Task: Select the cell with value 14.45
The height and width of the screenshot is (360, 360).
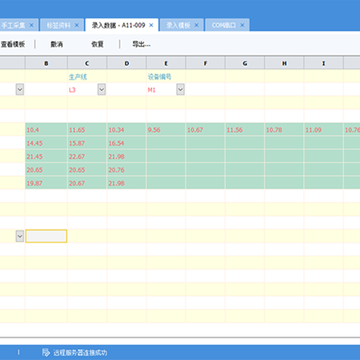Action: tap(46, 143)
